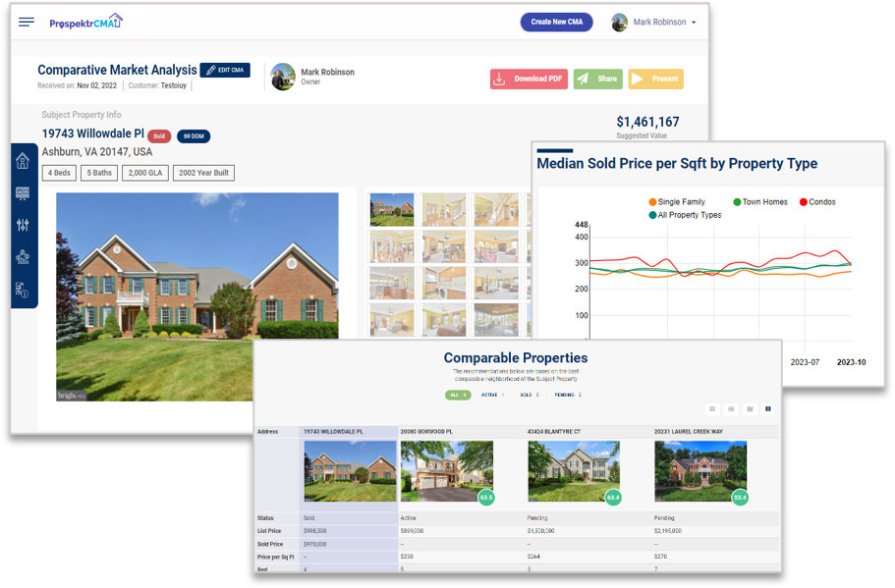
Task: Open the adjustments sliders sidebar icon
Action: [x=23, y=225]
